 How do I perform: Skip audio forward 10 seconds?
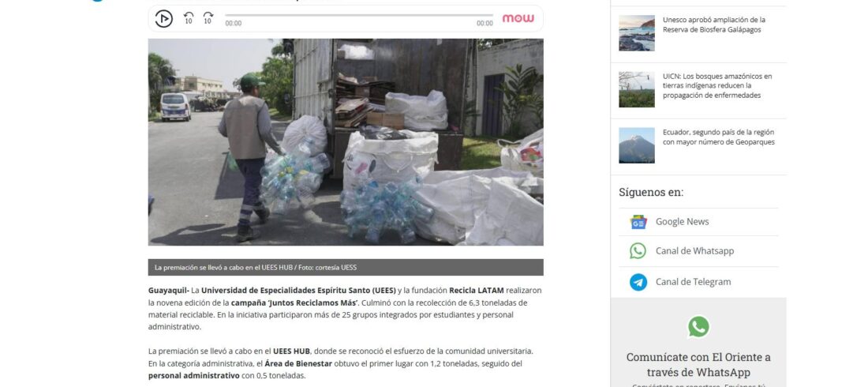pyautogui.click(x=208, y=17)
